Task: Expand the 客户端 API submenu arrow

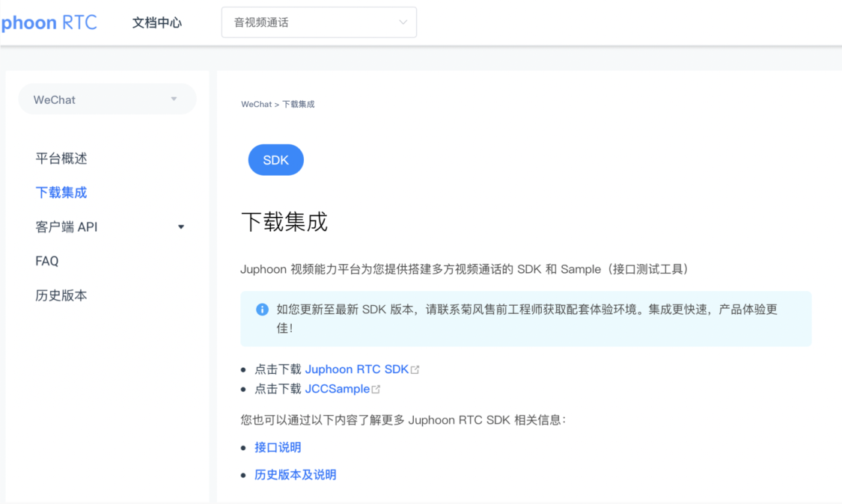Action: (x=181, y=227)
